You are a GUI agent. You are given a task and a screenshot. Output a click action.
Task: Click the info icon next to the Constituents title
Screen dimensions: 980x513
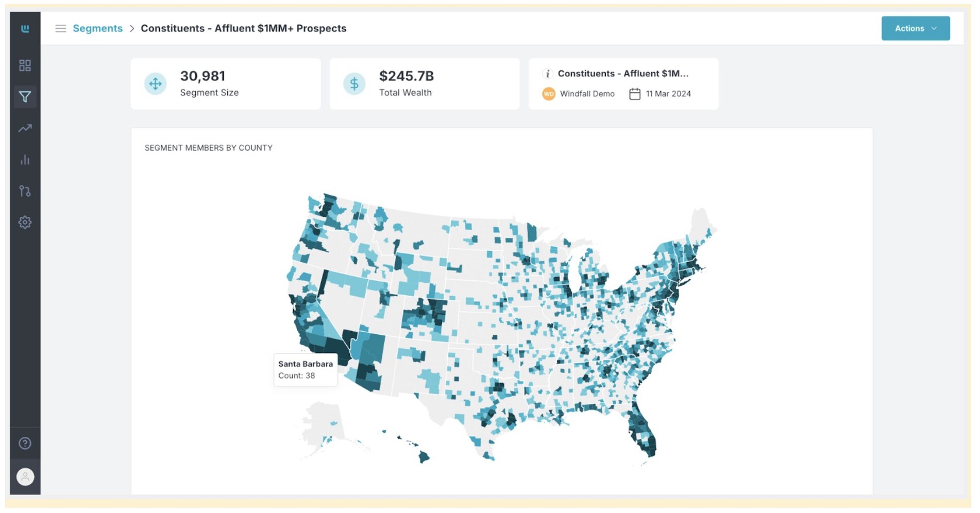pos(548,74)
